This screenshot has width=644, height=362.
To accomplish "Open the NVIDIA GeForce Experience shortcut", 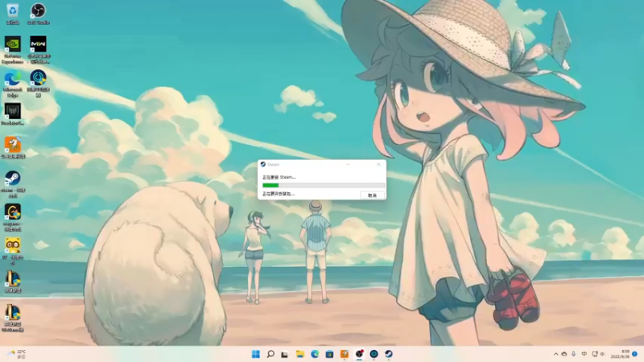I will 13,50.
